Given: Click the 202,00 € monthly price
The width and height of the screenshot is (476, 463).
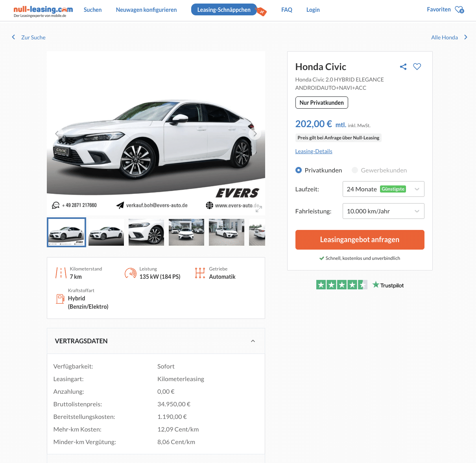Looking at the screenshot, I should pyautogui.click(x=314, y=124).
